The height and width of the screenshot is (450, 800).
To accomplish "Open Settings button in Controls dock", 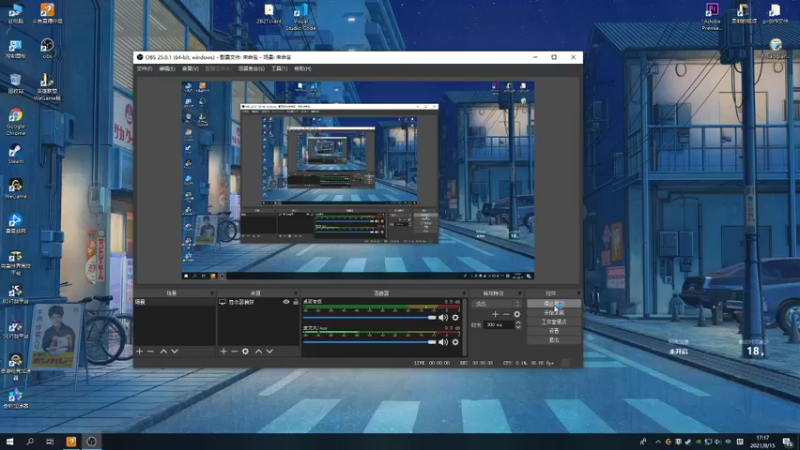I will pyautogui.click(x=554, y=331).
